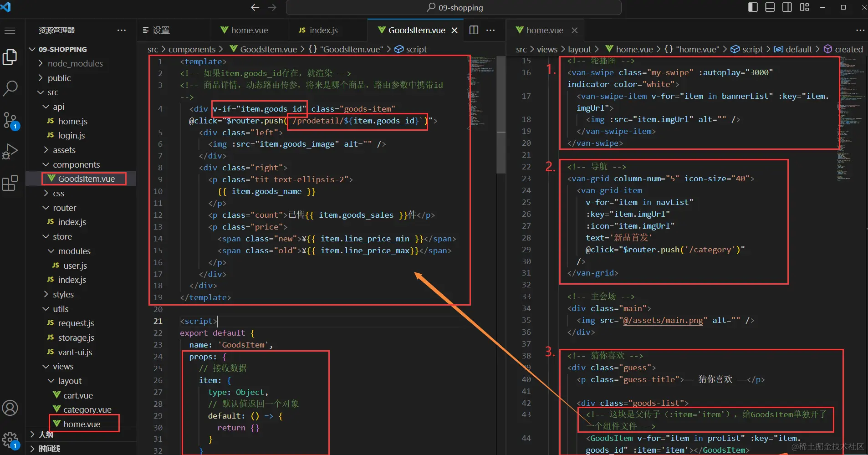868x455 pixels.
Task: Click components in the left breadcrumb
Action: [192, 49]
